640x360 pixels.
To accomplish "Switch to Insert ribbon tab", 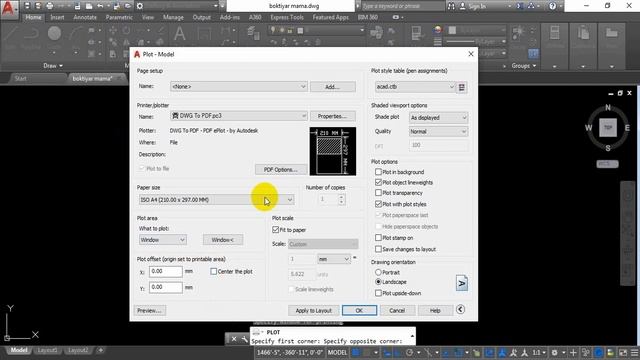I will pos(57,18).
